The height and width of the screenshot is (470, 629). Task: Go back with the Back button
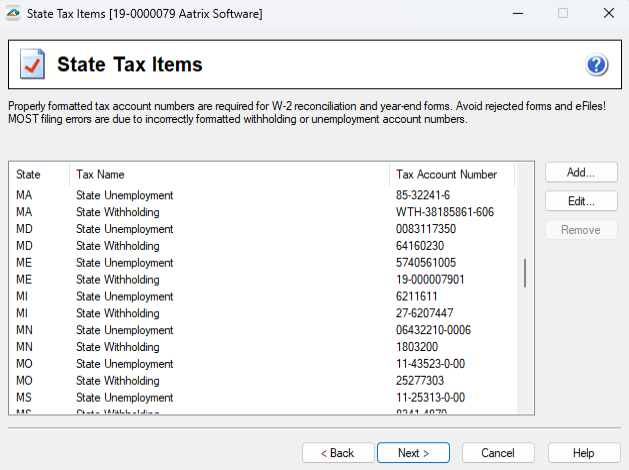click(x=338, y=453)
